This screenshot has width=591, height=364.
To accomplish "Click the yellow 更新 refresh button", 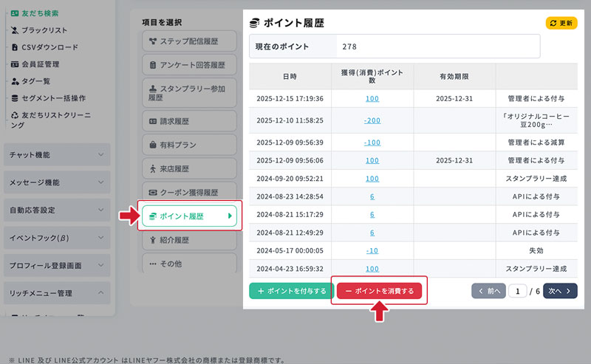I will tap(561, 23).
